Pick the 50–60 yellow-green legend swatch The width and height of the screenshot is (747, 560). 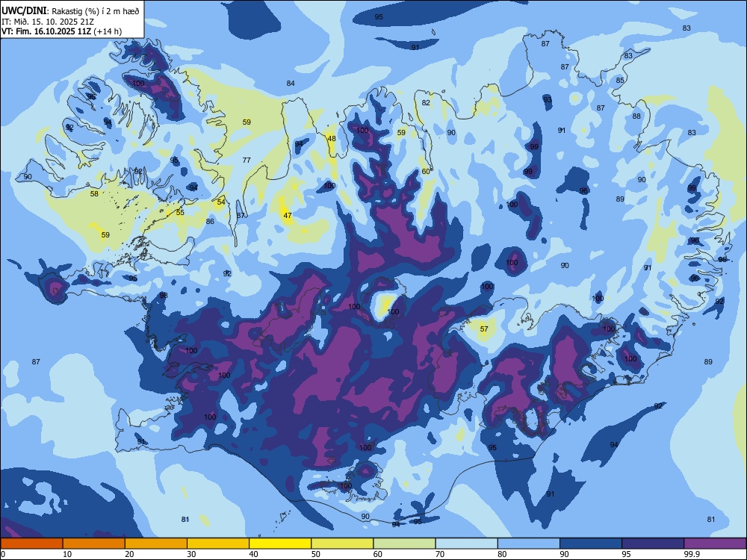click(x=342, y=544)
